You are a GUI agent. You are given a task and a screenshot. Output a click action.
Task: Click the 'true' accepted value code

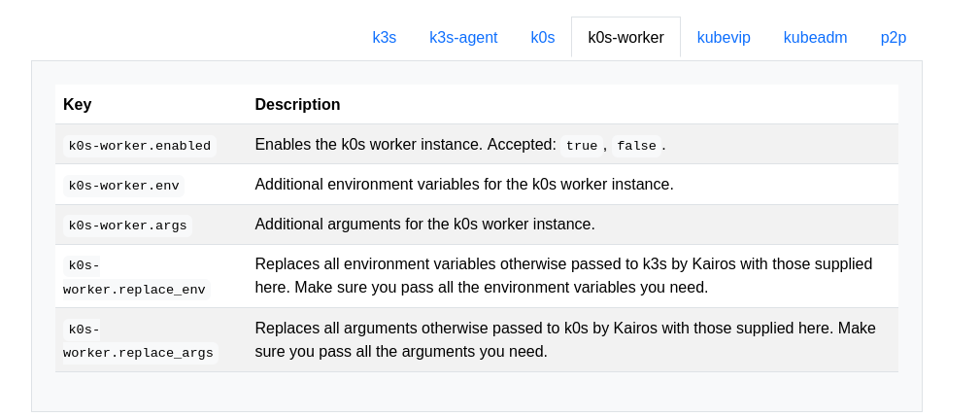pyautogui.click(x=581, y=146)
